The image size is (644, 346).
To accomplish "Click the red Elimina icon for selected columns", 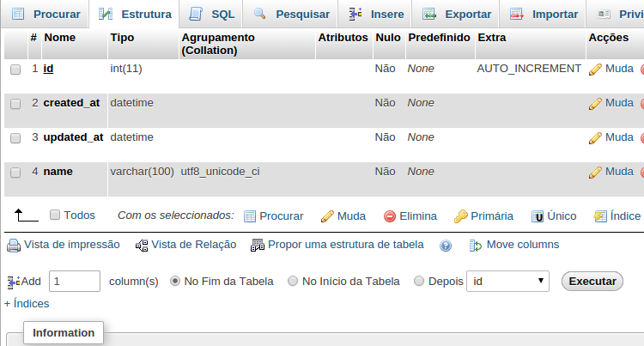I will pos(389,216).
